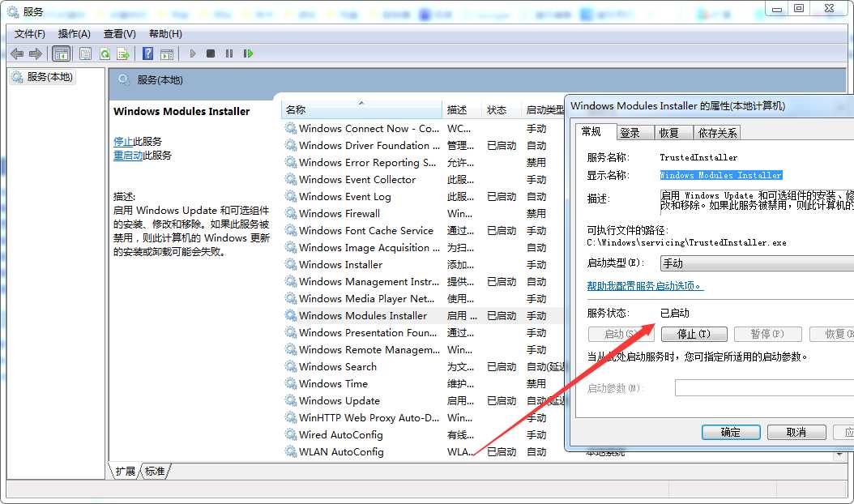This screenshot has width=854, height=504.
Task: Click the gear icon of Windows Image Acquisition row
Action: tap(291, 247)
